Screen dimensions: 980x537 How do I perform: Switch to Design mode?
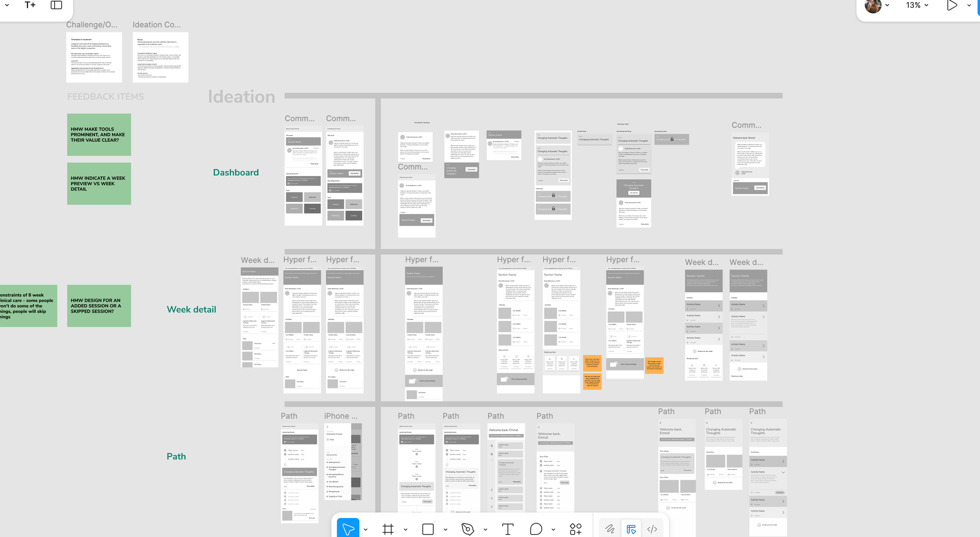(631, 529)
